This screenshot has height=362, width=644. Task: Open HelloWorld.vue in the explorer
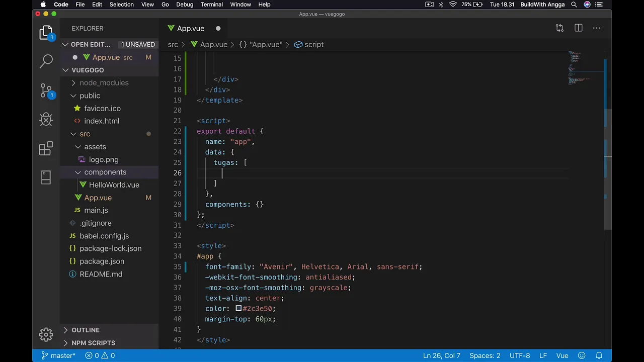pos(114,185)
